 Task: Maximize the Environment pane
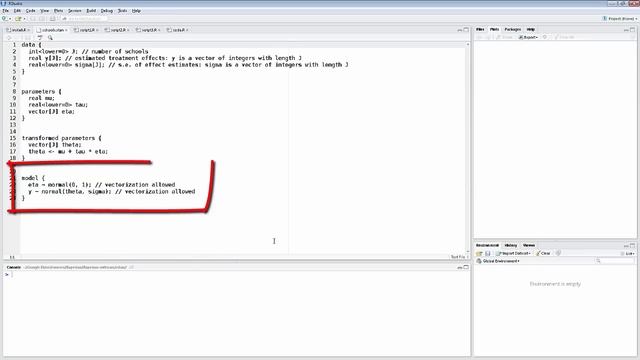[x=633, y=245]
